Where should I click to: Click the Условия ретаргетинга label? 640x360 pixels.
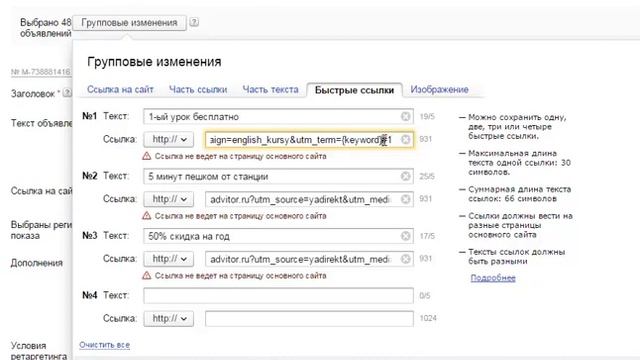point(39,351)
